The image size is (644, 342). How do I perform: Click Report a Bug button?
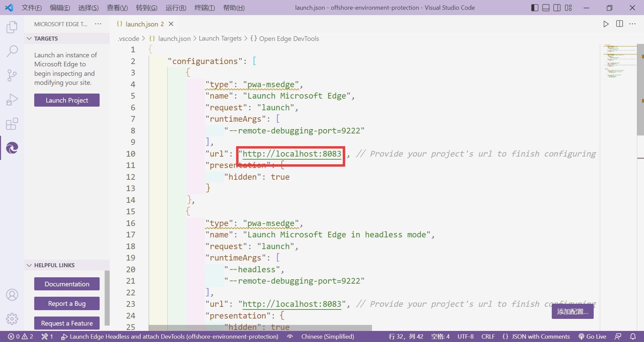[67, 303]
